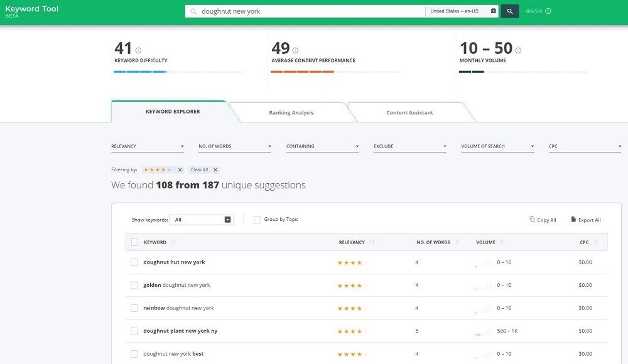The height and width of the screenshot is (364, 628).
Task: Click the X on Clear All chip
Action: coord(215,170)
